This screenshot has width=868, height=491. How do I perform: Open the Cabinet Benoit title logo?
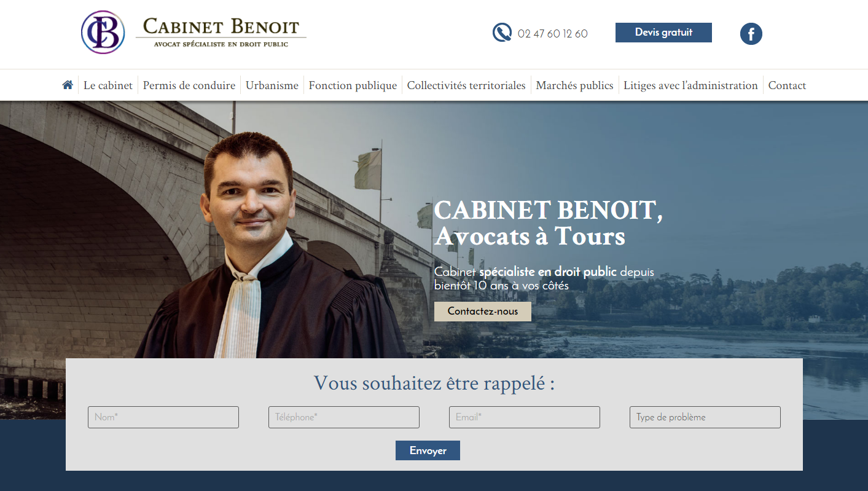point(221,33)
